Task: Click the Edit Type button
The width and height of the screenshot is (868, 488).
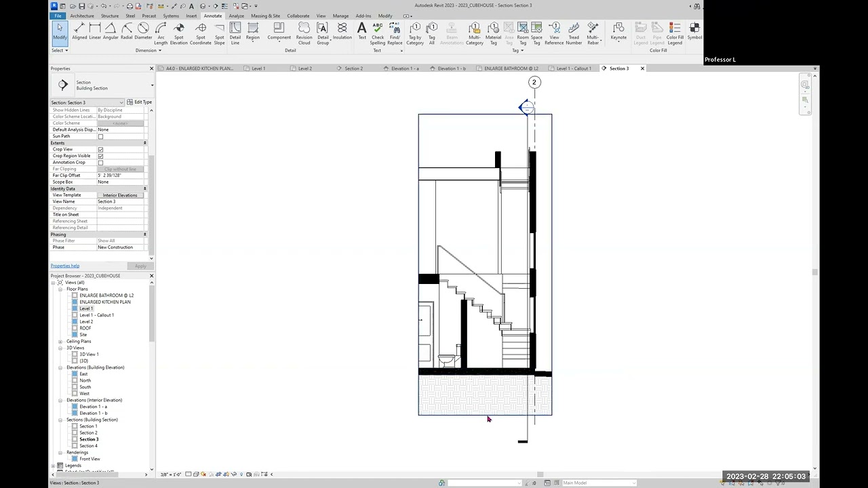Action: tap(139, 102)
